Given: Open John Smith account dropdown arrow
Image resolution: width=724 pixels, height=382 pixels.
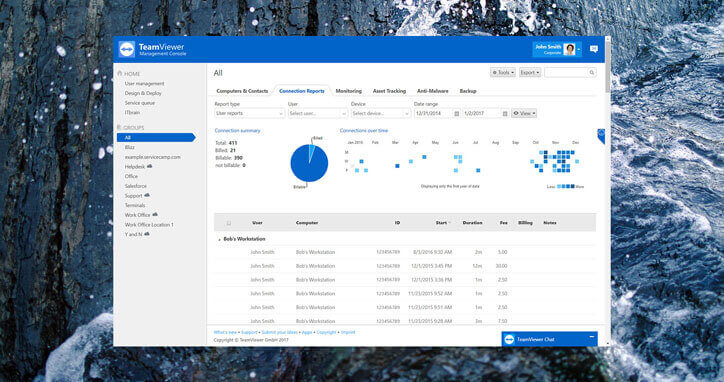Looking at the screenshot, I should (579, 49).
